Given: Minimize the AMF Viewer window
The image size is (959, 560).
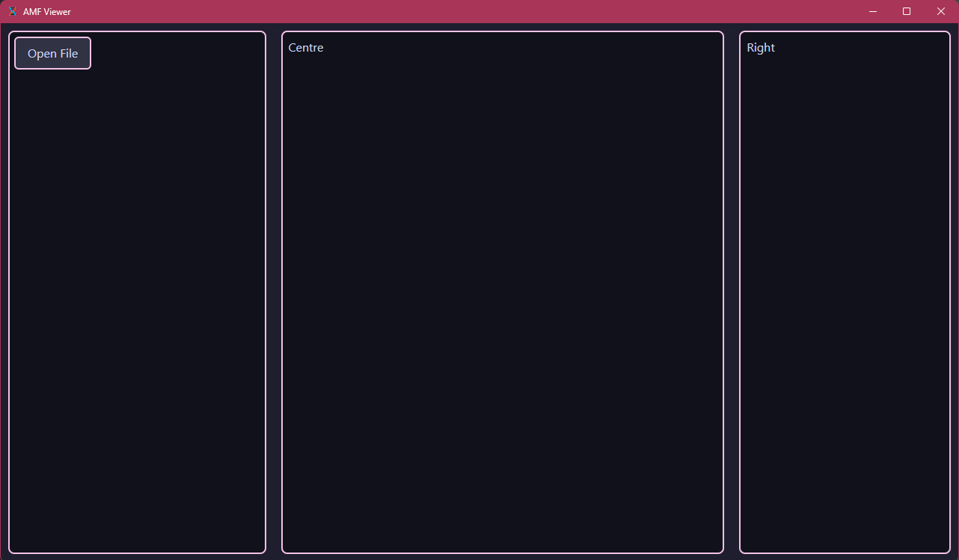Looking at the screenshot, I should pos(872,11).
